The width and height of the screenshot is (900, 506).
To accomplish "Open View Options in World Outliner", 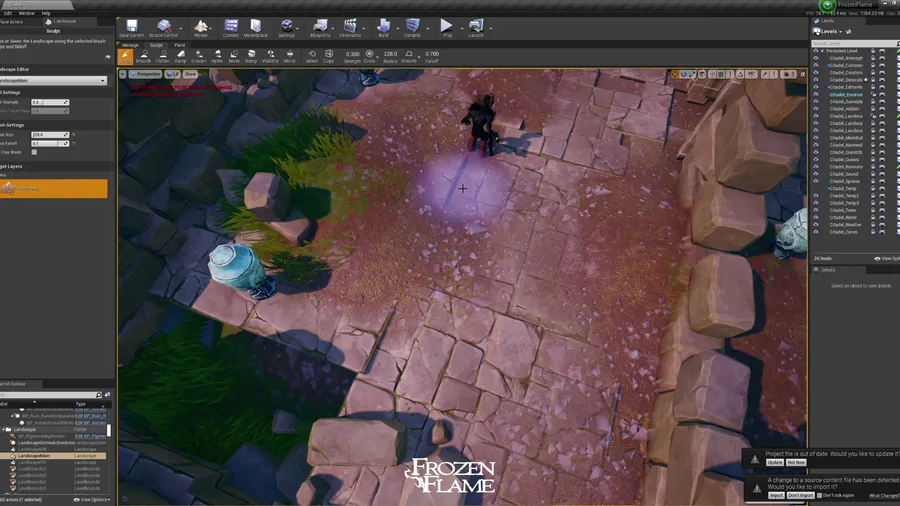I will coord(92,500).
